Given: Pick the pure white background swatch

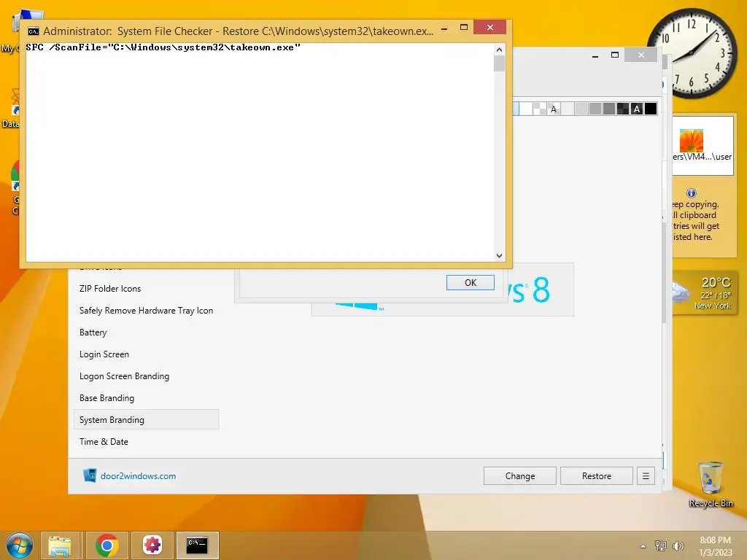Looking at the screenshot, I should point(526,109).
